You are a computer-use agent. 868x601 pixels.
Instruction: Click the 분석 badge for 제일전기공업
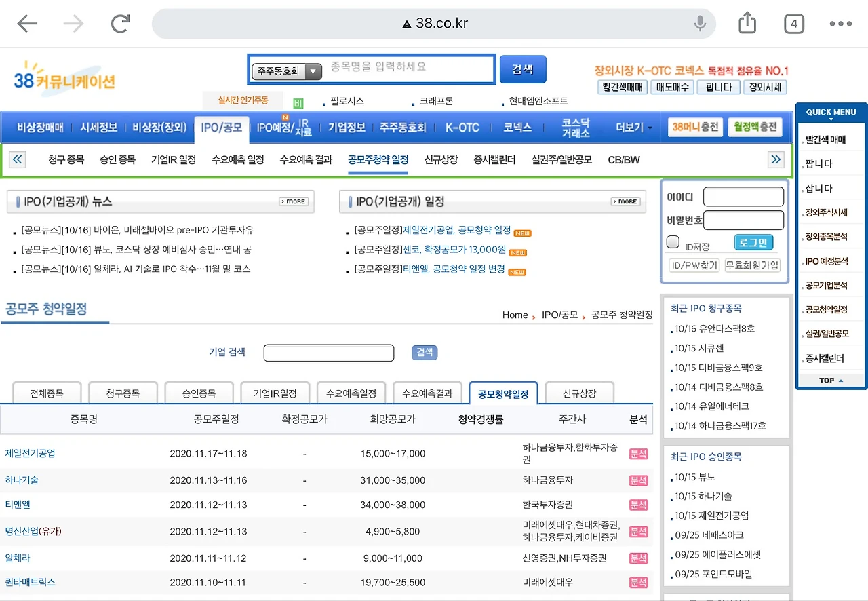pyautogui.click(x=638, y=454)
